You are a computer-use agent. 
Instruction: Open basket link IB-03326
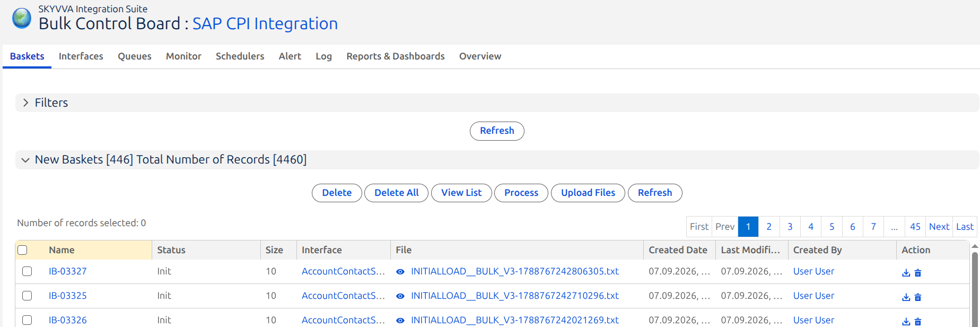coord(68,320)
